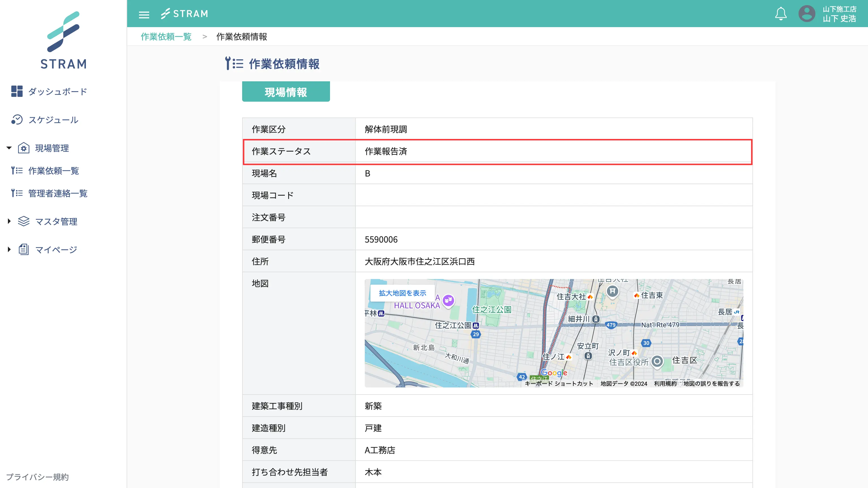This screenshot has height=488, width=868.
Task: Select the 現場情報 tab
Action: click(286, 91)
